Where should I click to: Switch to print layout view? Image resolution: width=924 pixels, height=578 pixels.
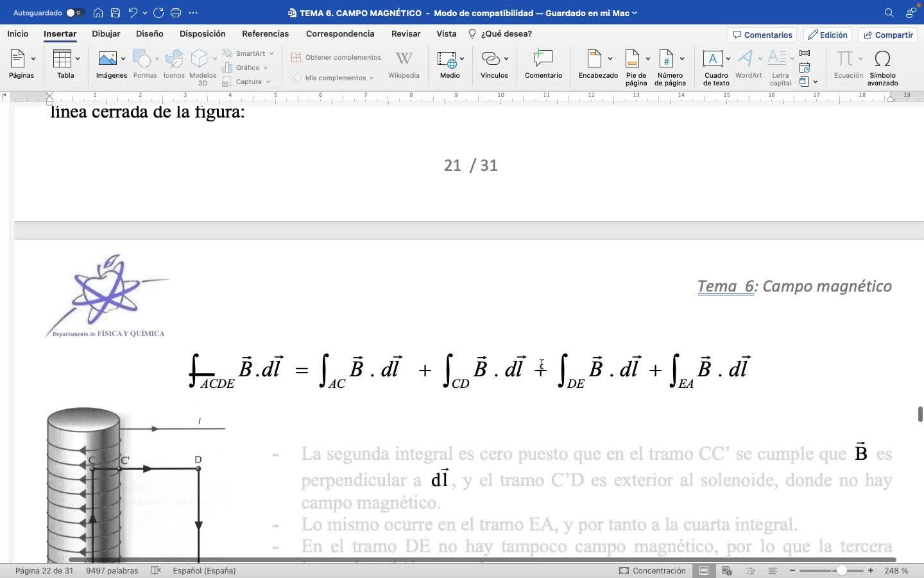click(x=704, y=570)
